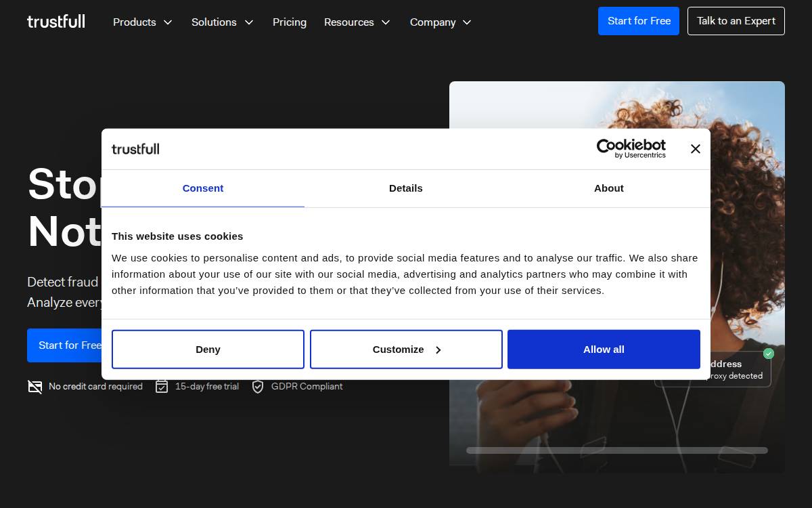Click the 'GDPR Compliant' text
Viewport: 812px width, 508px height.
307,386
